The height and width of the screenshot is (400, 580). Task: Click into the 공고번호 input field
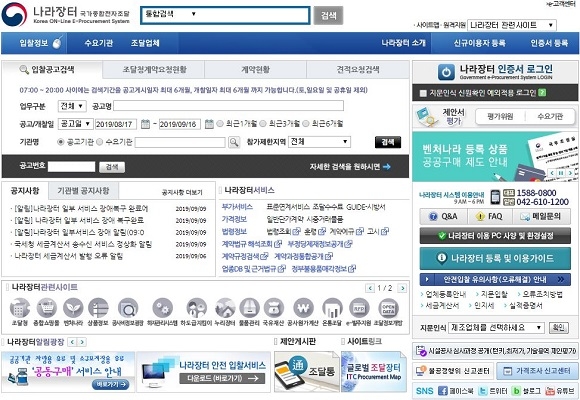[x=71, y=167]
